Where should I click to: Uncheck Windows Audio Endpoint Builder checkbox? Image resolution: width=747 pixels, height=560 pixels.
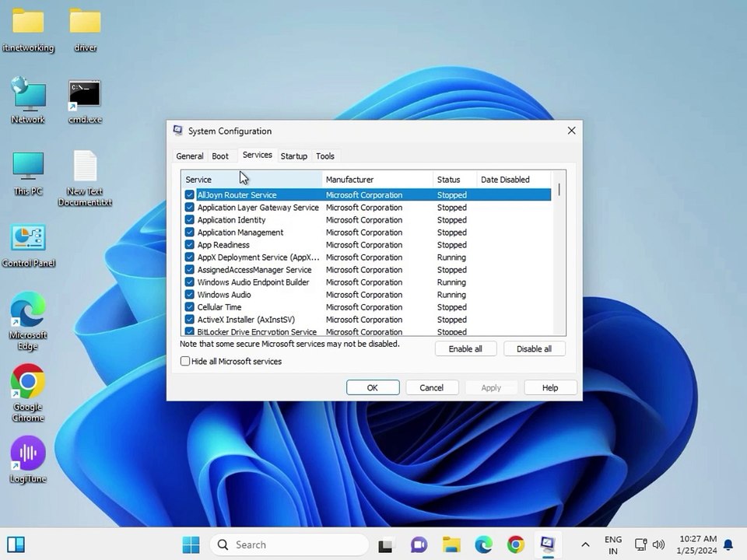coord(190,282)
